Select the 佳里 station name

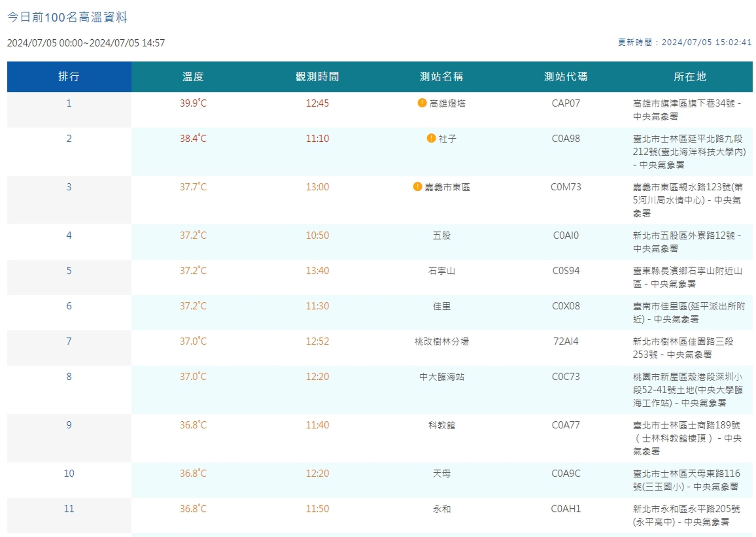pos(441,306)
